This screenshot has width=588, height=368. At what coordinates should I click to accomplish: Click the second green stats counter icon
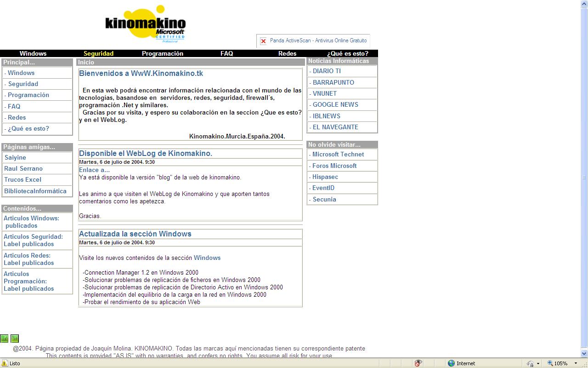click(x=15, y=339)
